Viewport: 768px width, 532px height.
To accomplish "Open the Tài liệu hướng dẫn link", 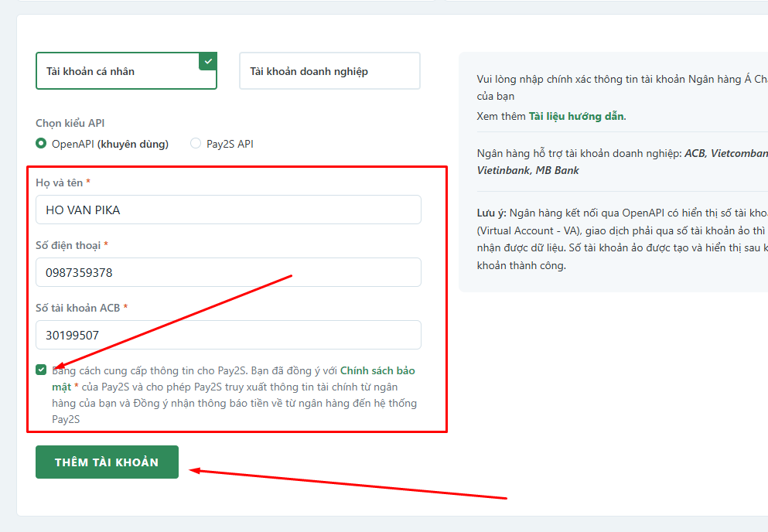I will pyautogui.click(x=576, y=116).
